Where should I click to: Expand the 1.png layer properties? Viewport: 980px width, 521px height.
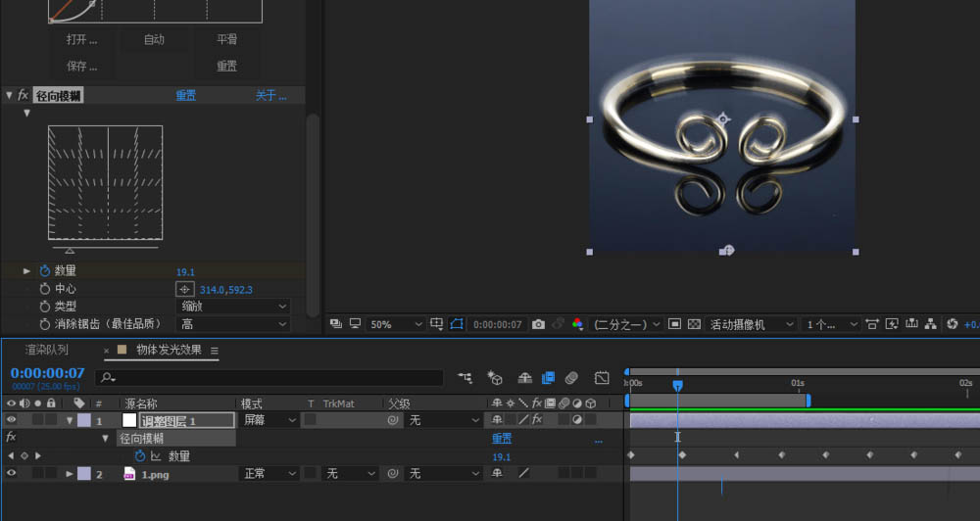(70, 474)
